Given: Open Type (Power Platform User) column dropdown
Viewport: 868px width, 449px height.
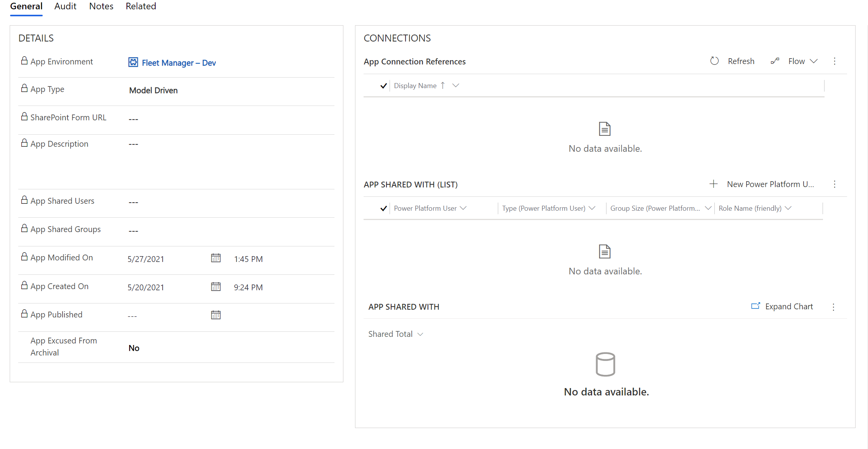Looking at the screenshot, I should coord(592,208).
